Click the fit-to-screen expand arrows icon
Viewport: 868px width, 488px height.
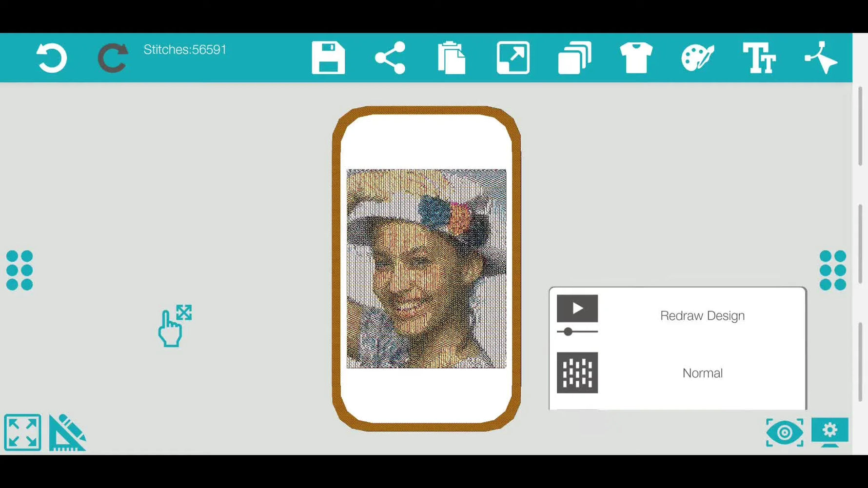click(x=22, y=432)
